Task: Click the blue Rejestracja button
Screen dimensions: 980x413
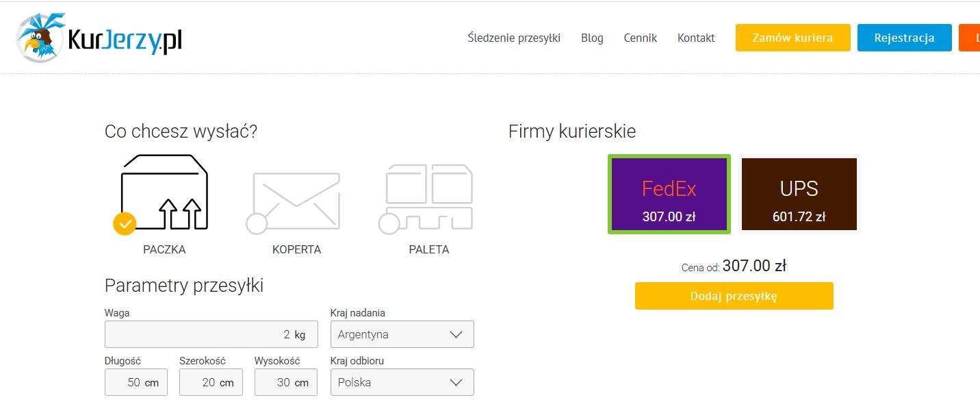Action: pyautogui.click(x=904, y=38)
